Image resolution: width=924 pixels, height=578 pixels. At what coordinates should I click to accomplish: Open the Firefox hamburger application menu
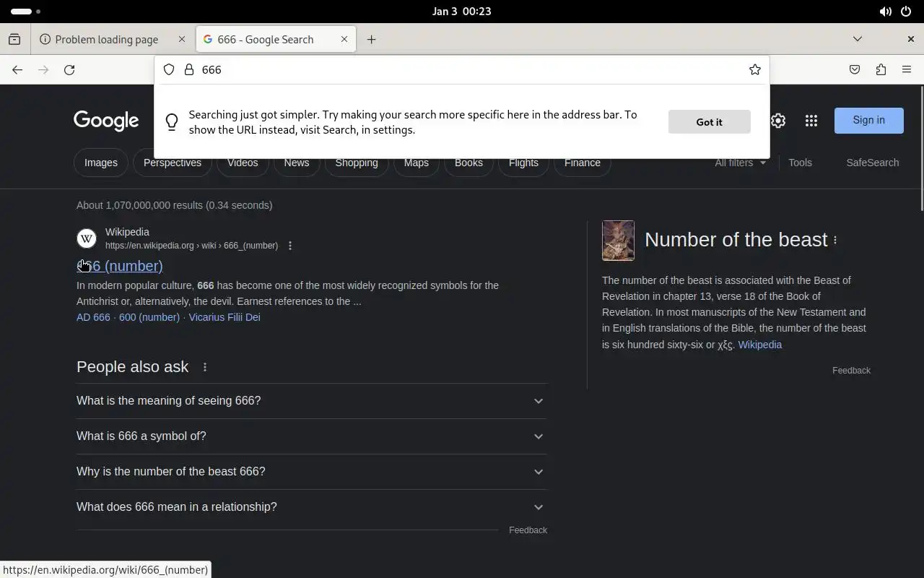coord(907,69)
